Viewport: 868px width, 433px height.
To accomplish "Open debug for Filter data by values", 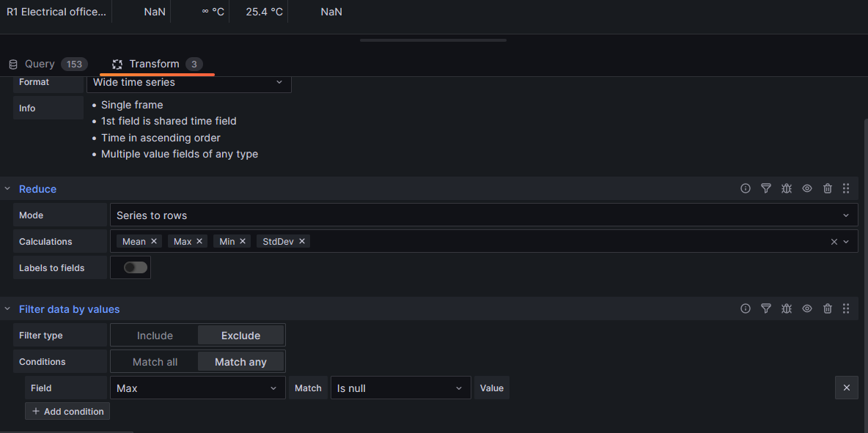I will click(x=787, y=308).
